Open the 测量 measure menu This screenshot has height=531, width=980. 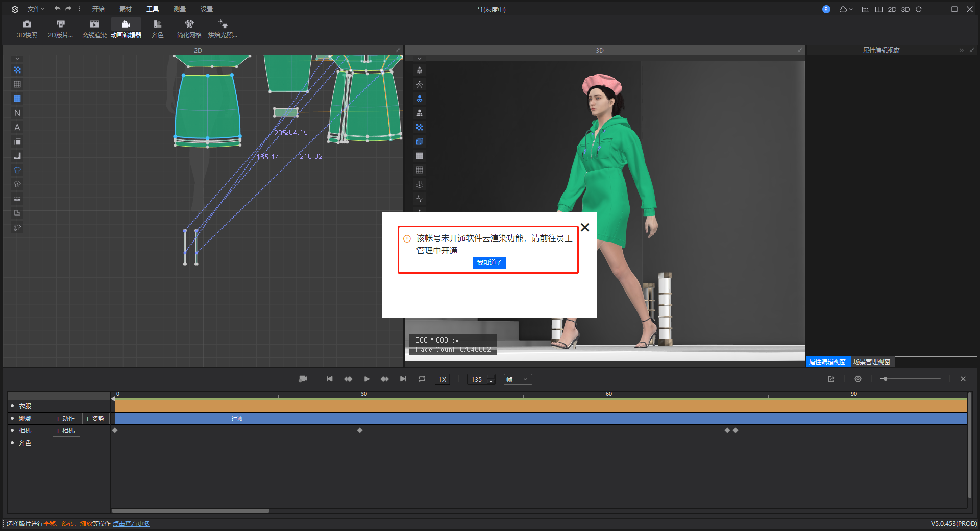click(x=179, y=9)
